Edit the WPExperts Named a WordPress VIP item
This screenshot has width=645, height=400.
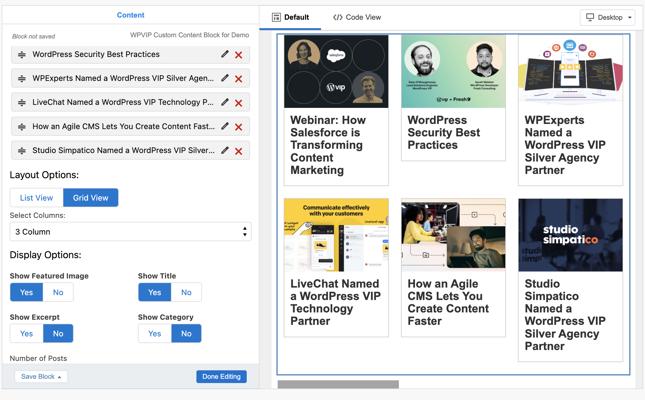coord(225,78)
